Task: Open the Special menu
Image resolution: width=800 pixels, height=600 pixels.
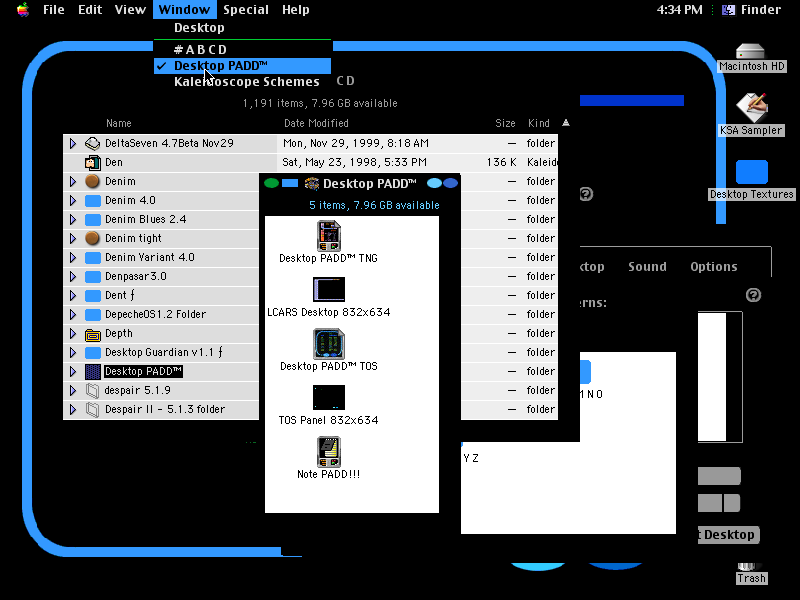Action: (246, 10)
